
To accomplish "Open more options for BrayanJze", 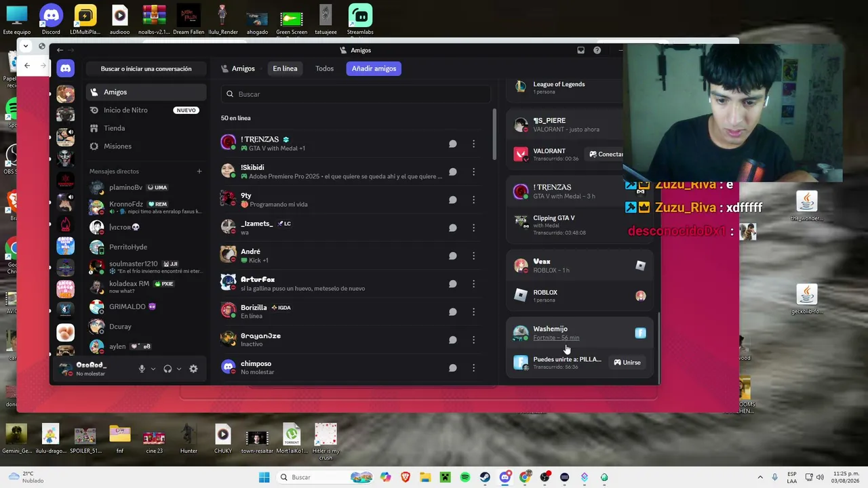I will pyautogui.click(x=473, y=340).
